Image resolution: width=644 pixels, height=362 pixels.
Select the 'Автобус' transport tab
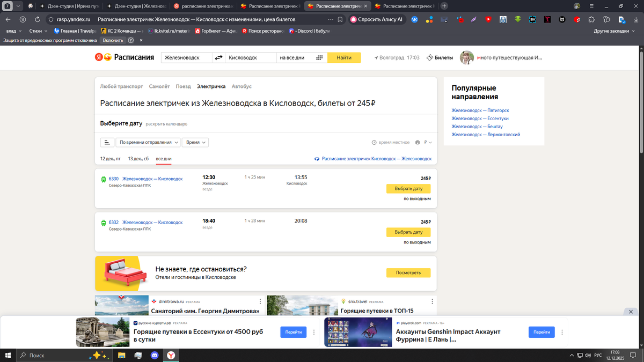click(x=241, y=86)
